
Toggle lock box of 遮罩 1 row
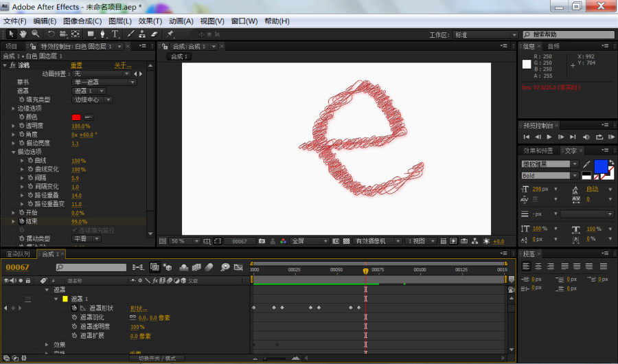coord(27,299)
